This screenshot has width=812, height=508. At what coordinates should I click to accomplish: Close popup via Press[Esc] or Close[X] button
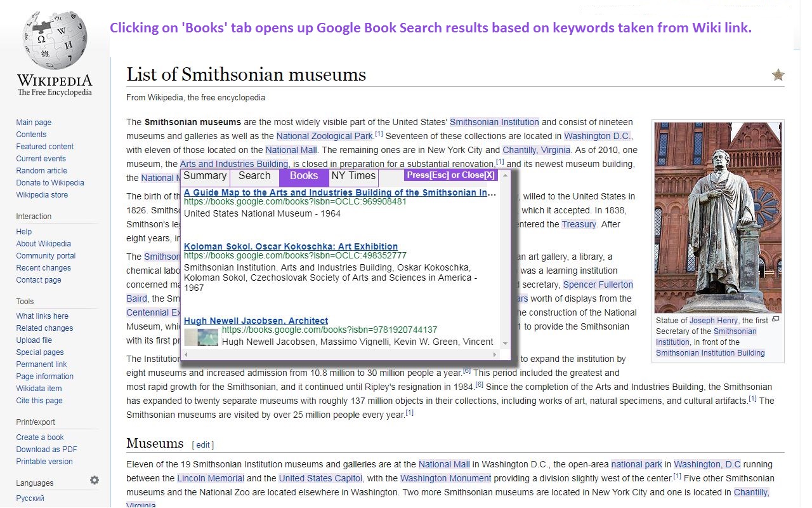(450, 175)
